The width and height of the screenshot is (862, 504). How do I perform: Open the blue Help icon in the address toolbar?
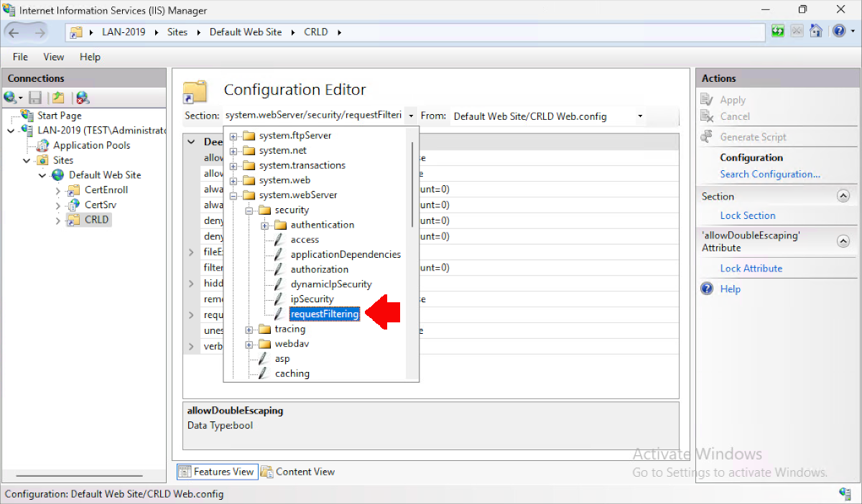tap(838, 32)
